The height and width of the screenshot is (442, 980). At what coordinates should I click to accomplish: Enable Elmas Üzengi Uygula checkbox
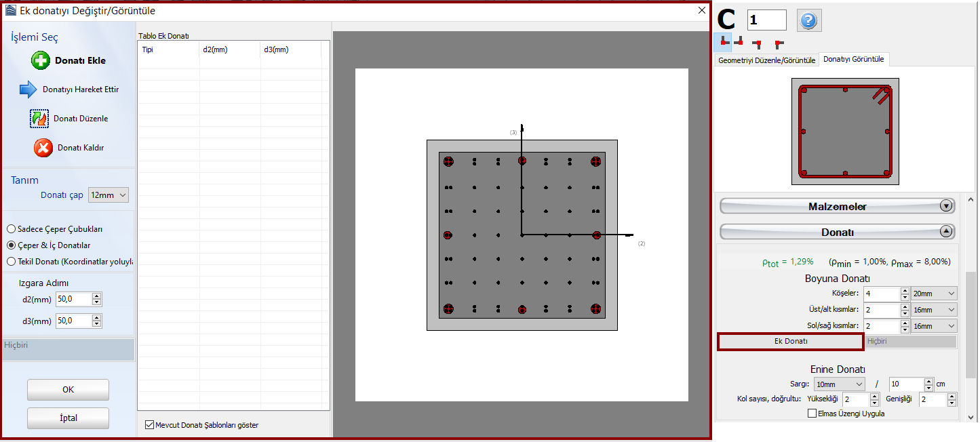[x=812, y=414]
